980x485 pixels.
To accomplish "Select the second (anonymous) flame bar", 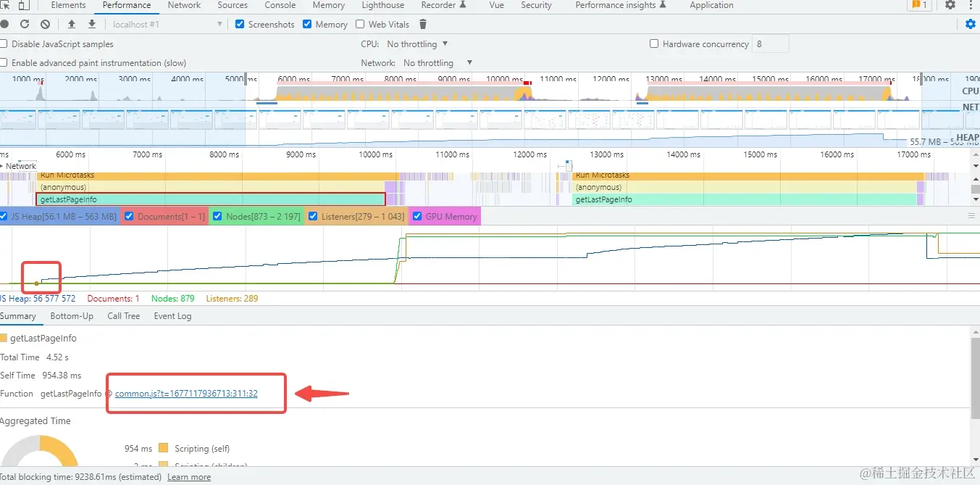I will pyautogui.click(x=744, y=187).
